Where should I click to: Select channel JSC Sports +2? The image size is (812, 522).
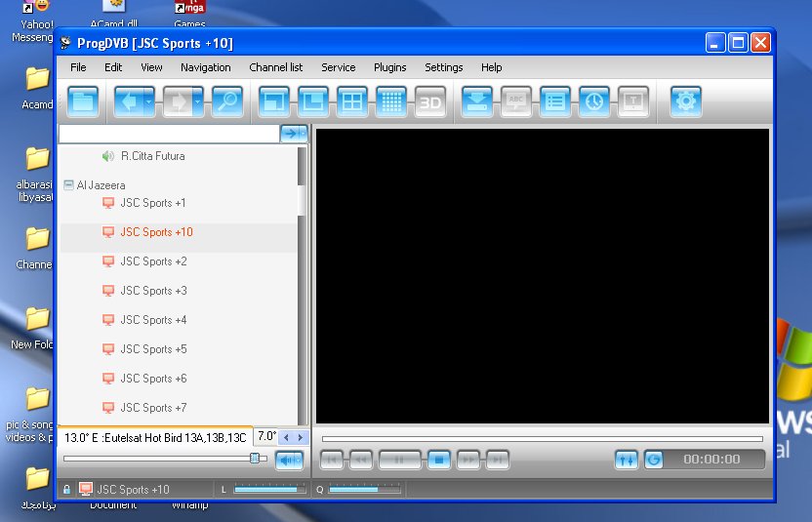pos(153,261)
